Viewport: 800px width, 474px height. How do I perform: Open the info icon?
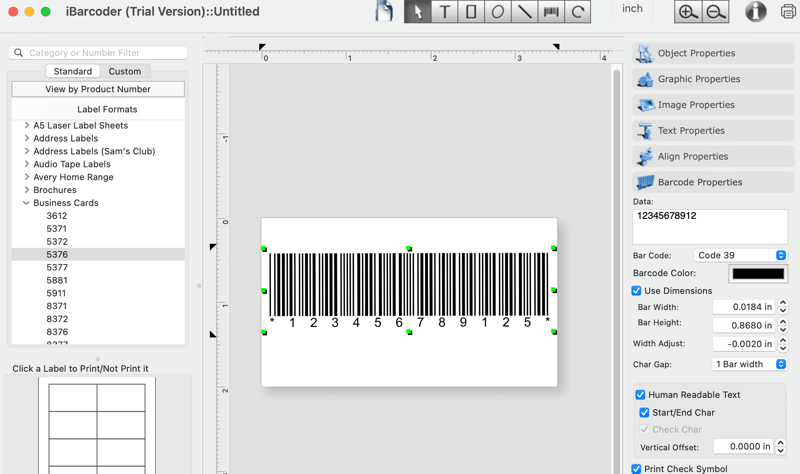coord(756,11)
